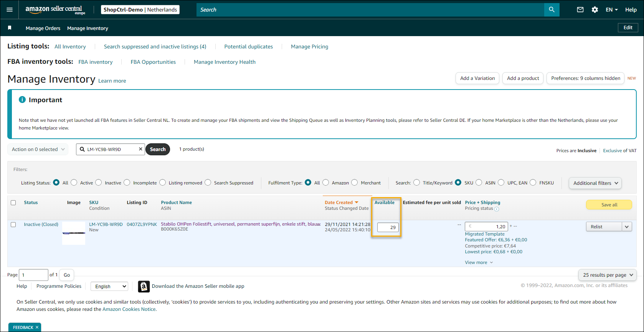Select ASIN search radio

479,183
